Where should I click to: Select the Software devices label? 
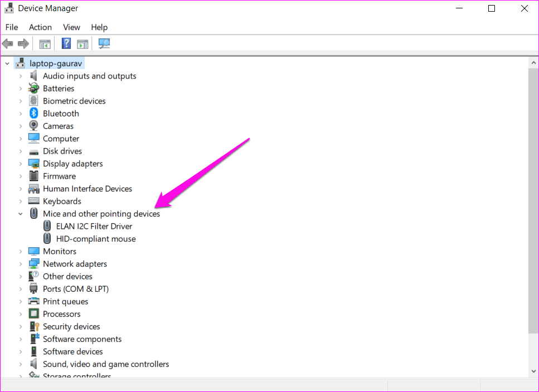pos(73,351)
